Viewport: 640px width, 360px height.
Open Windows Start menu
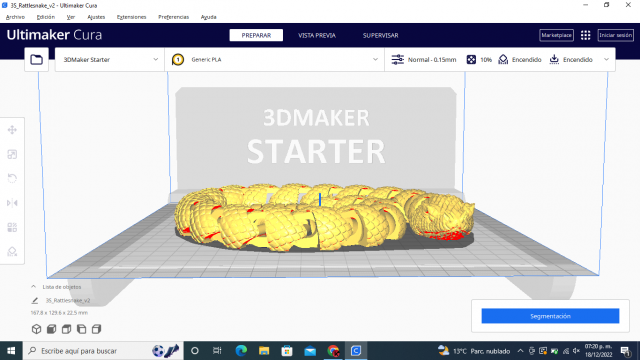coord(11,351)
